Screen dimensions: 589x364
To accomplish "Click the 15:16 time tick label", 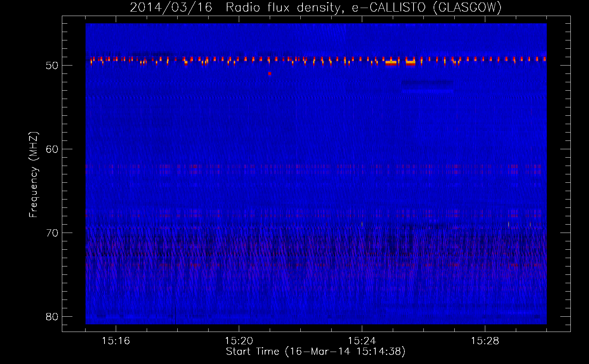I will [116, 341].
